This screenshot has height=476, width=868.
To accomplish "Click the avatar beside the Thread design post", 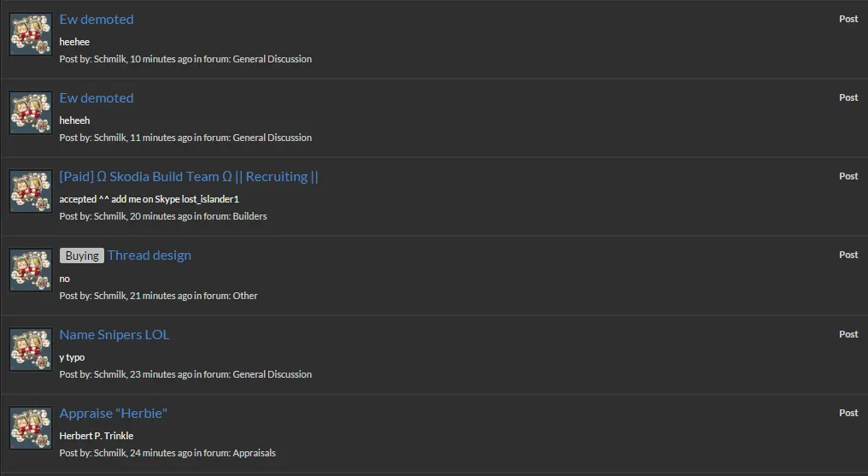I will coord(31,270).
